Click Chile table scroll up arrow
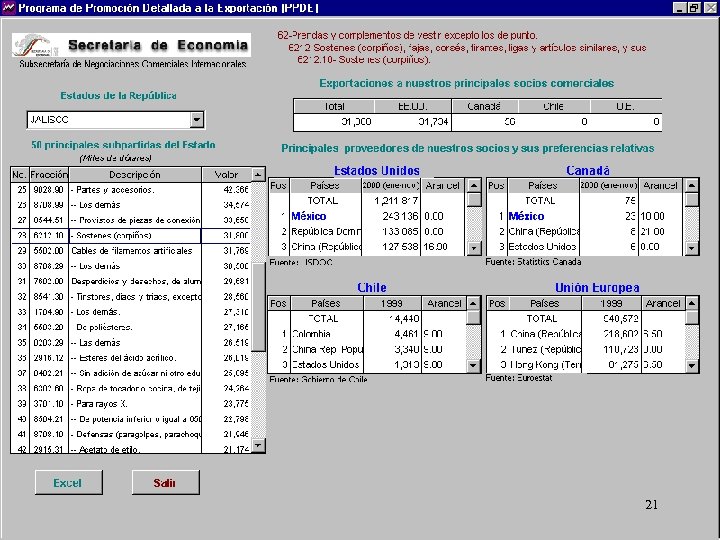This screenshot has height=540, width=720. pos(473,303)
